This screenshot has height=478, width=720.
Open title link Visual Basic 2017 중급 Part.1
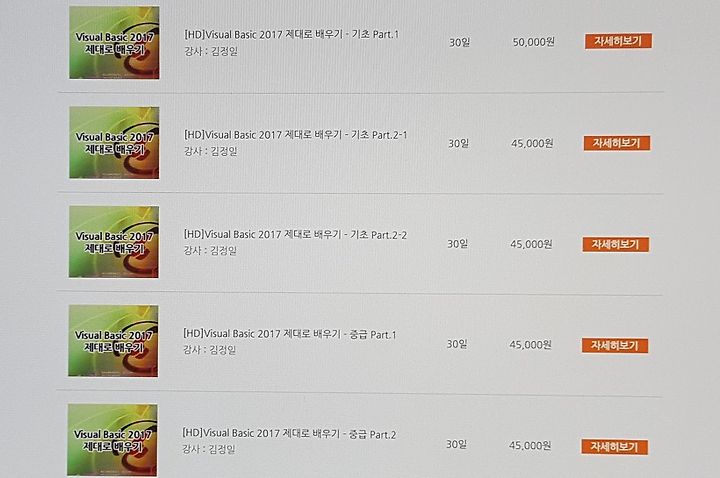[x=289, y=334]
